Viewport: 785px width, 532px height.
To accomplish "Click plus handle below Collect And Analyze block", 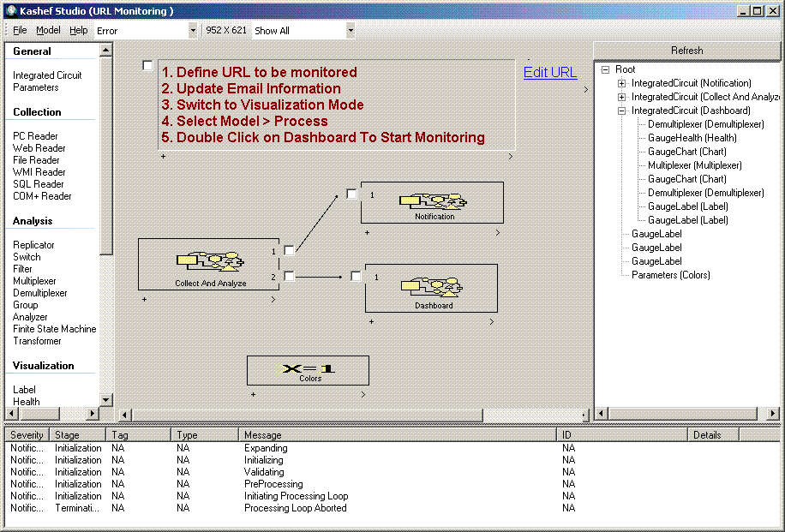I will pos(144,299).
